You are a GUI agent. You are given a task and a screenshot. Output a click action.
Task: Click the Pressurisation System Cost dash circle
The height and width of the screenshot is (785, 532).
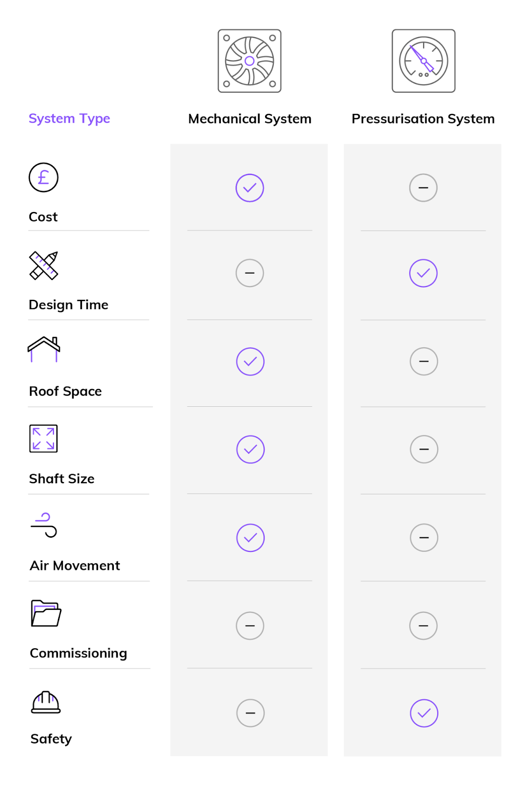[423, 188]
